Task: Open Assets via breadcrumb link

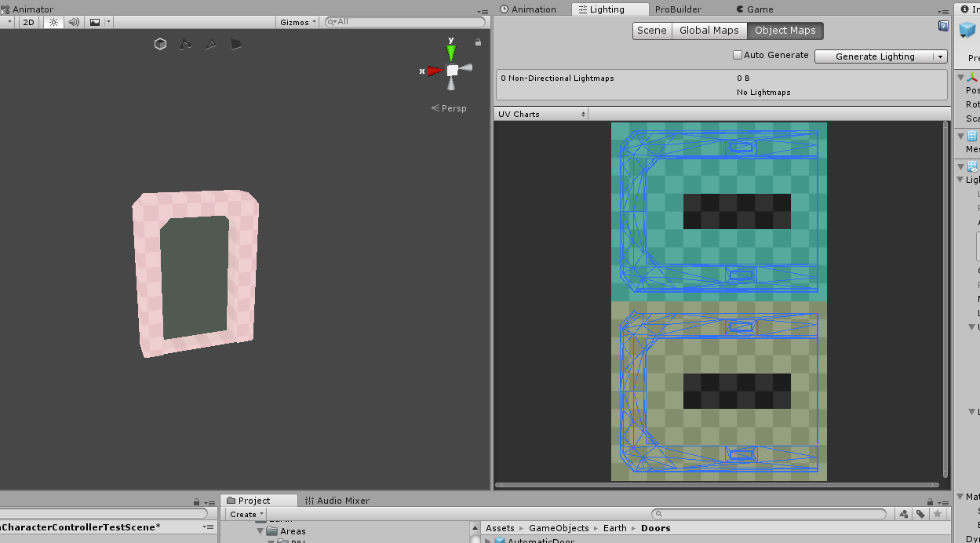Action: (x=500, y=527)
